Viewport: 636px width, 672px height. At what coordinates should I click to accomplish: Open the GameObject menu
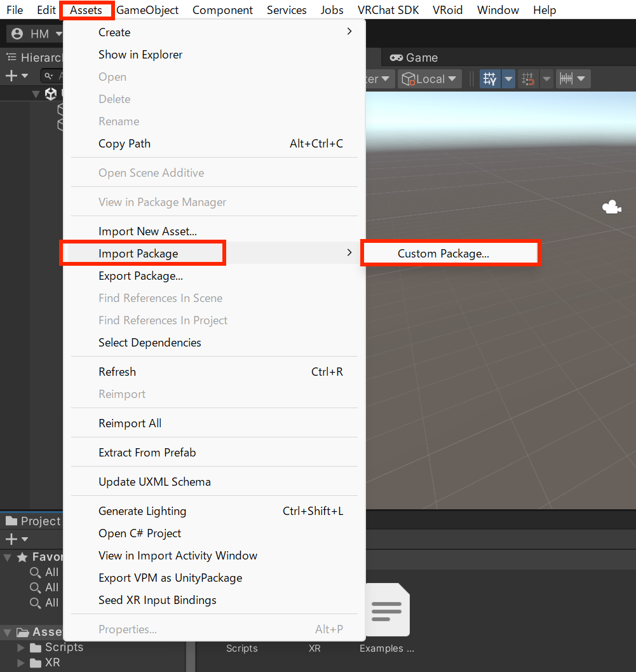pos(147,10)
